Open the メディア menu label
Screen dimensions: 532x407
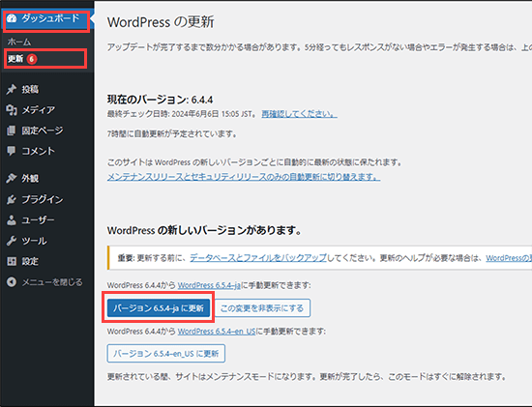coord(39,110)
